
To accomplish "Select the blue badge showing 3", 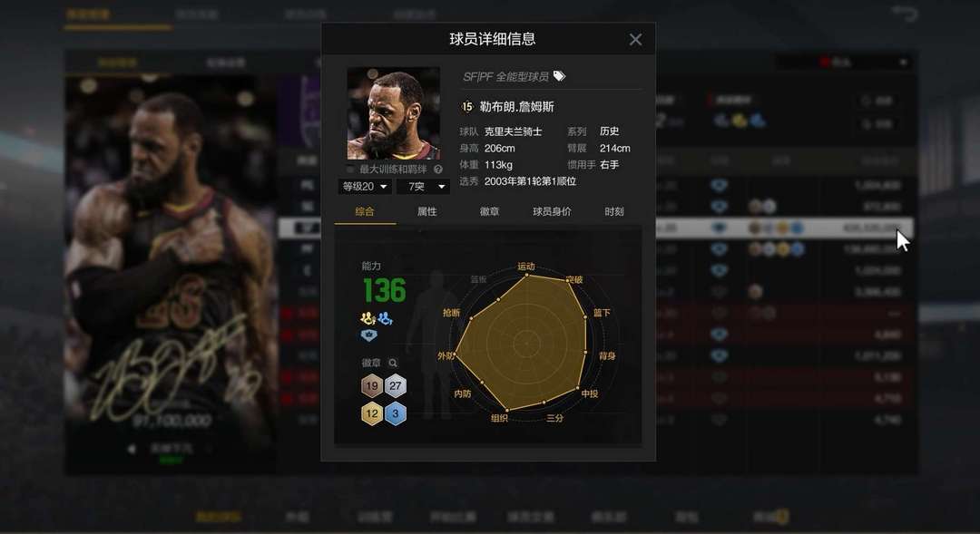I will [395, 413].
